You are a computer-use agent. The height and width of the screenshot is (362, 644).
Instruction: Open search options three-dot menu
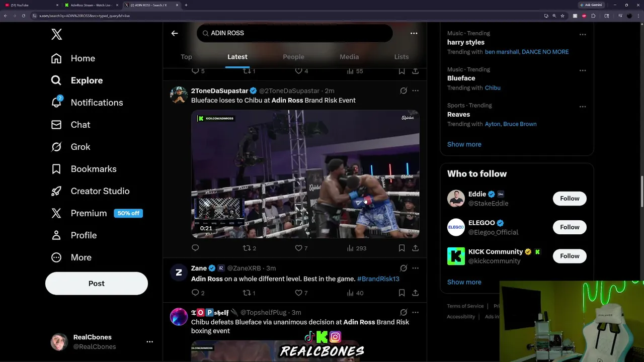(x=414, y=33)
